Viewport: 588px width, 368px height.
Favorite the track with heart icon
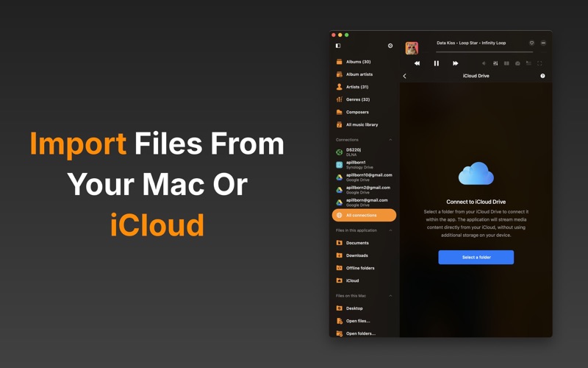tap(531, 43)
